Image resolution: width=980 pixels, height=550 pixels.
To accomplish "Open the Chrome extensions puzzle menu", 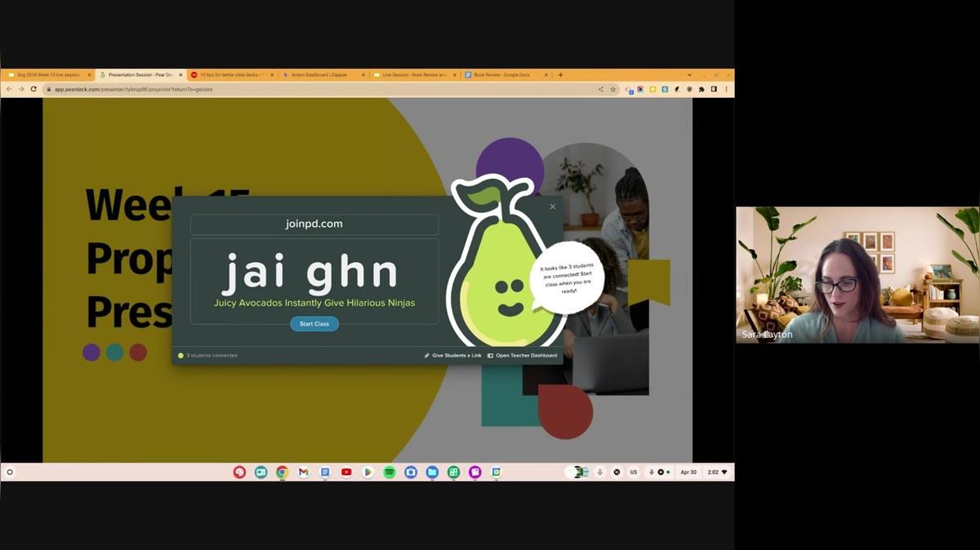I will (x=702, y=89).
